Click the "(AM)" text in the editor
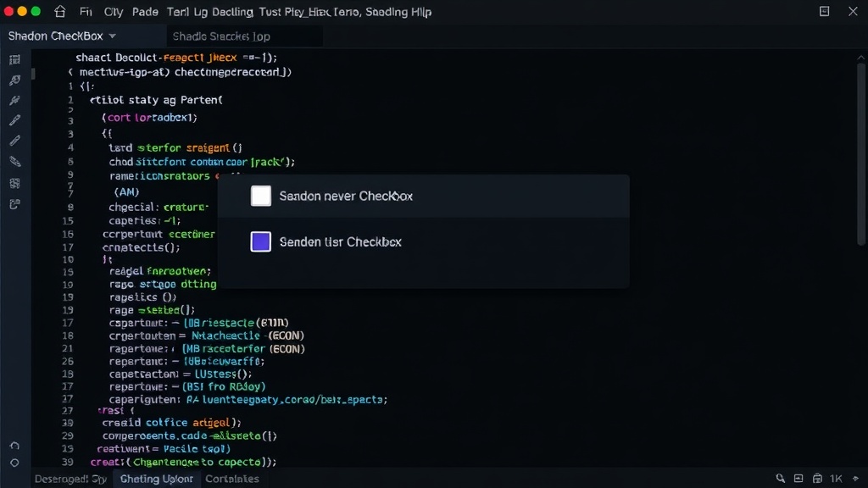Screen dimensions: 868x488 click(x=126, y=192)
